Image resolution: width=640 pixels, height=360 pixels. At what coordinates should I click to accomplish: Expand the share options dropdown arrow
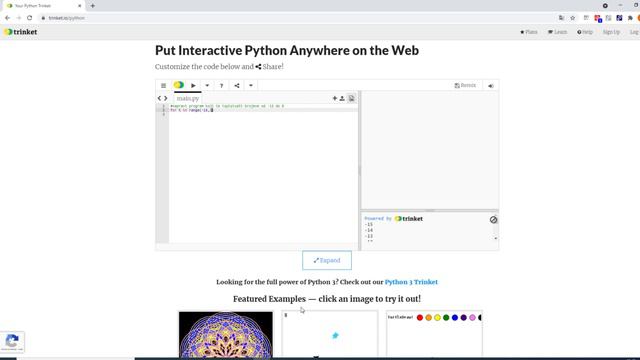coord(251,85)
